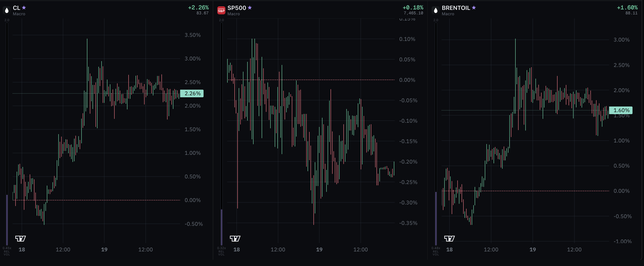Select the CL symbol title
Image resolution: width=644 pixels, height=266 pixels.
coord(16,8)
